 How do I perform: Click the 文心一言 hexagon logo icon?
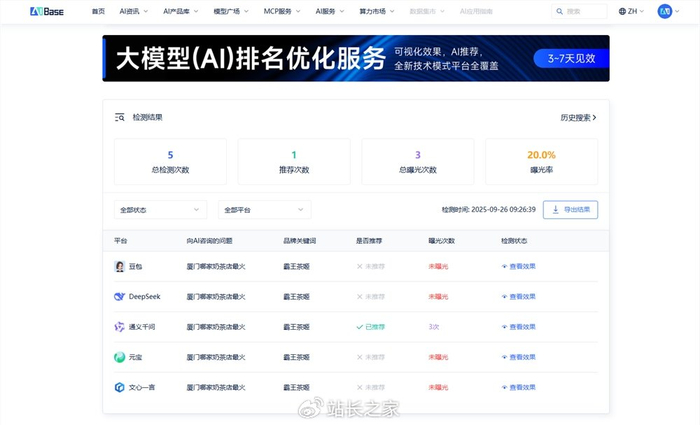pos(120,387)
